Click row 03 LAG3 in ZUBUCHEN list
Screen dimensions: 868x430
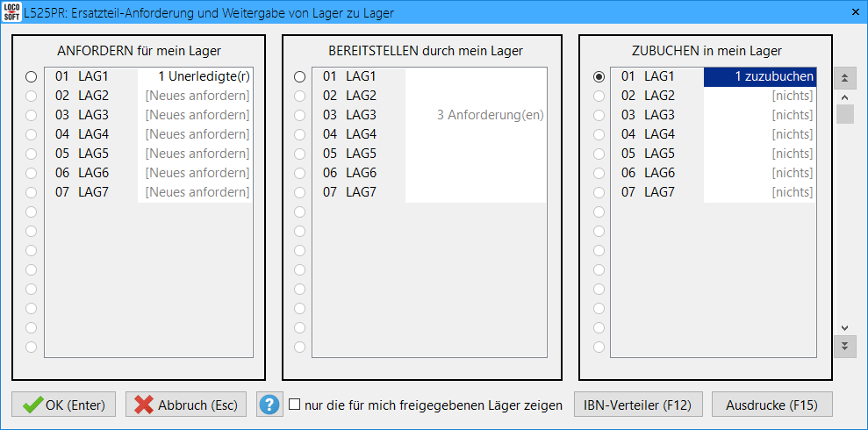tap(714, 116)
